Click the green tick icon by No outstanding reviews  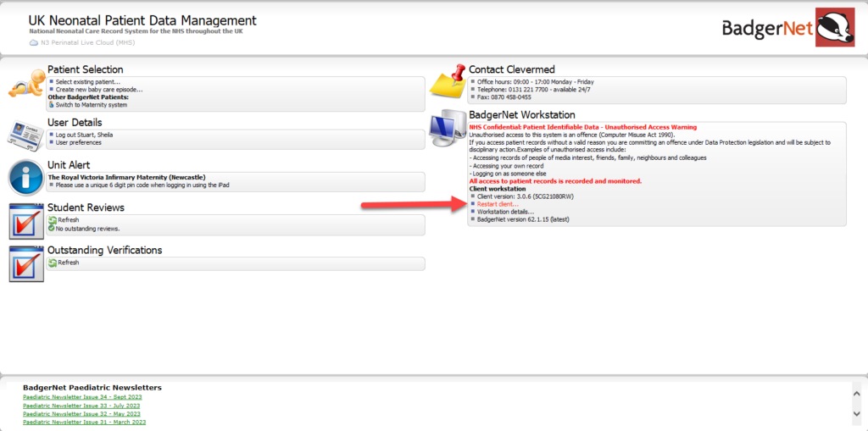52,228
